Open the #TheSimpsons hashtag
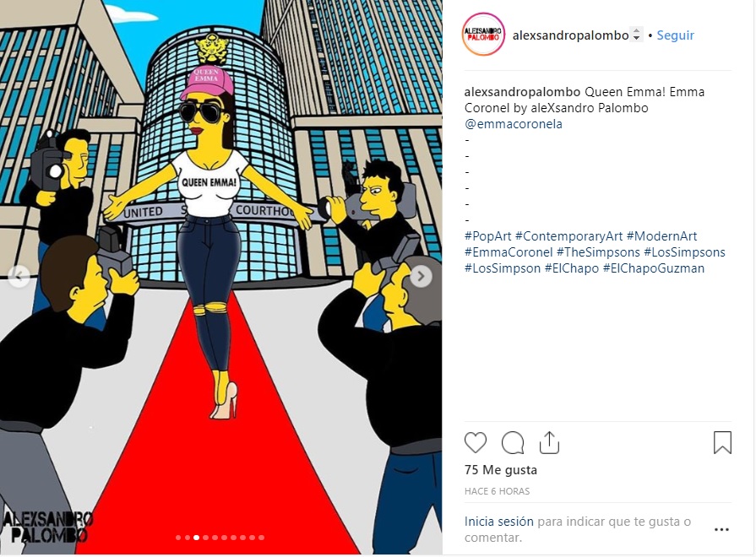Screen dimensions: 756x557 click(x=598, y=252)
